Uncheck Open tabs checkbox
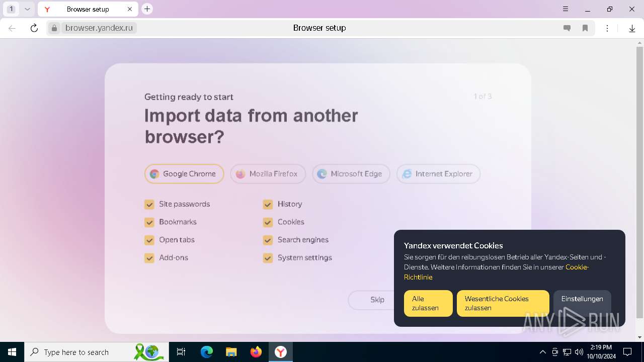 click(x=149, y=240)
